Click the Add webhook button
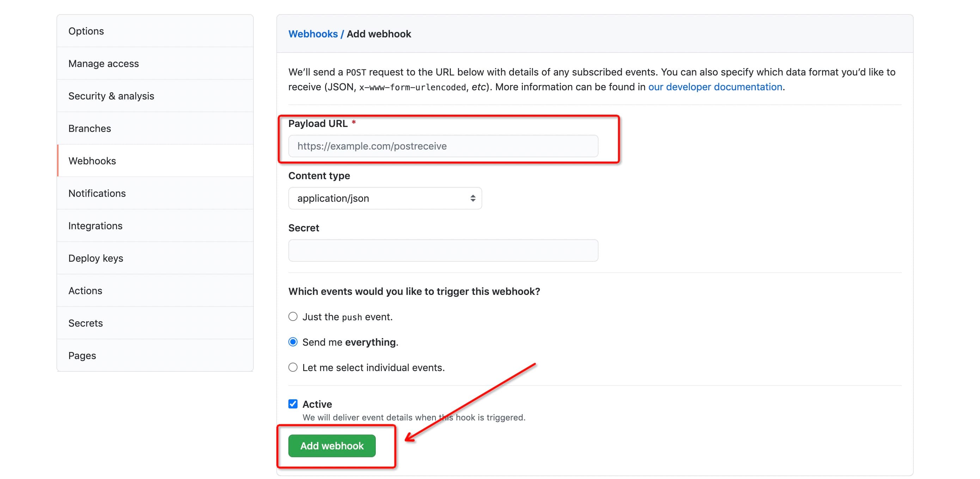This screenshot has width=980, height=479. [x=332, y=445]
